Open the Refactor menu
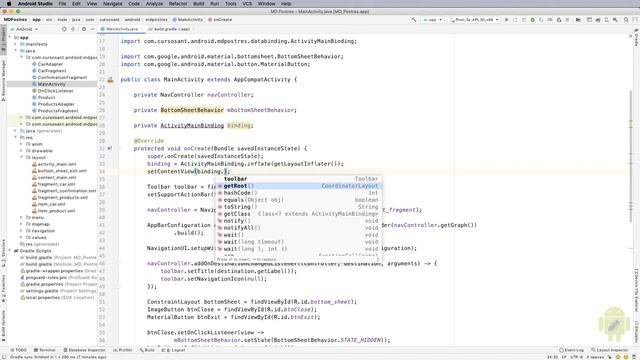The height and width of the screenshot is (360, 640). [x=178, y=3]
